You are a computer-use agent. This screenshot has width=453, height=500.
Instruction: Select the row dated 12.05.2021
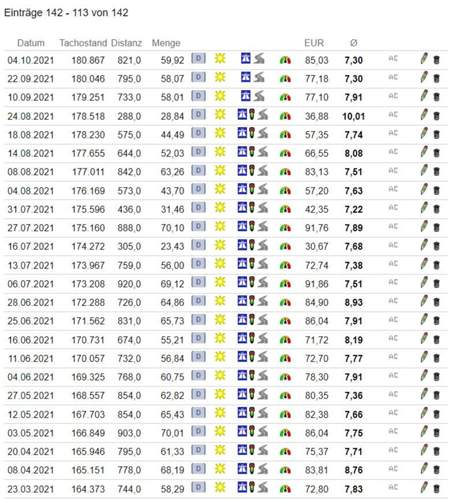click(226, 414)
